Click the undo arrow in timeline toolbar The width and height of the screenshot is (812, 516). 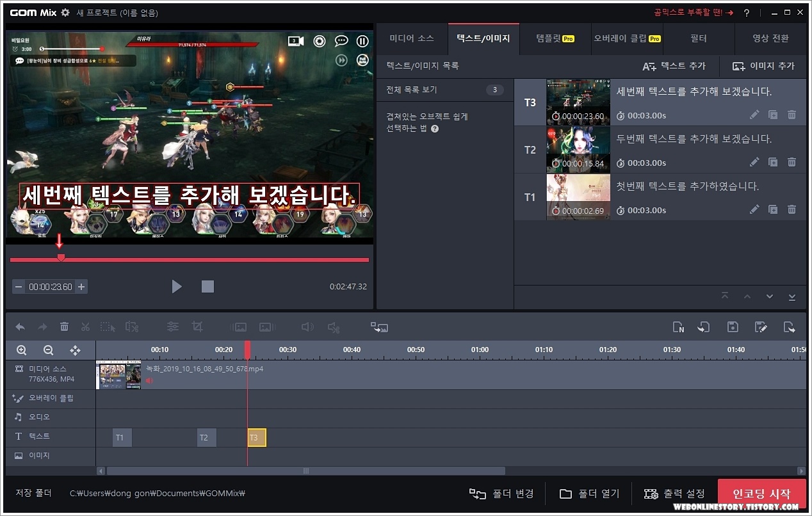(20, 327)
